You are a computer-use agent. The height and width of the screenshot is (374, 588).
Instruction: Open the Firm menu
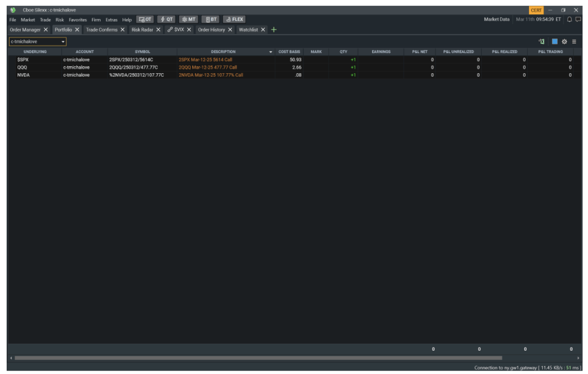click(96, 20)
